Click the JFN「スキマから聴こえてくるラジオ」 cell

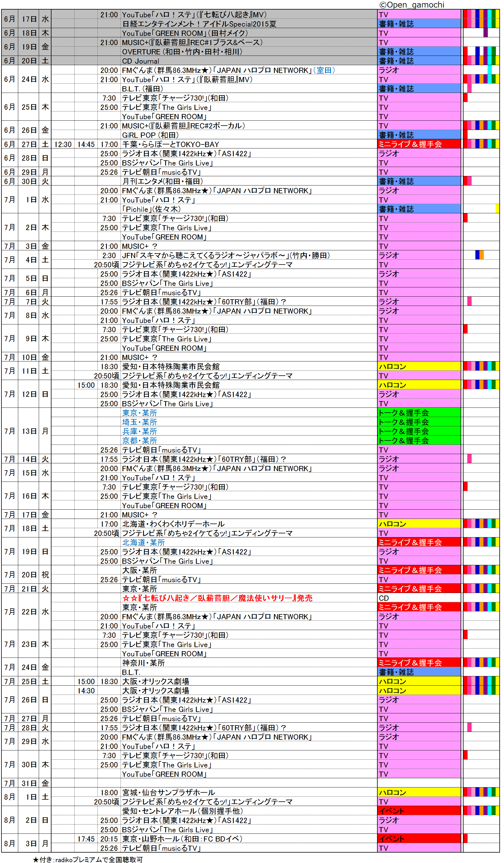click(x=249, y=255)
